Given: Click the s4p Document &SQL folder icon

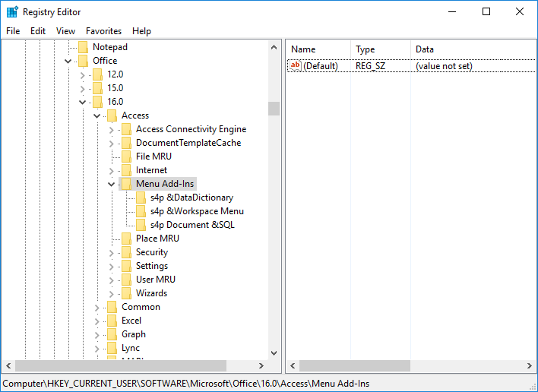Looking at the screenshot, I should click(141, 226).
